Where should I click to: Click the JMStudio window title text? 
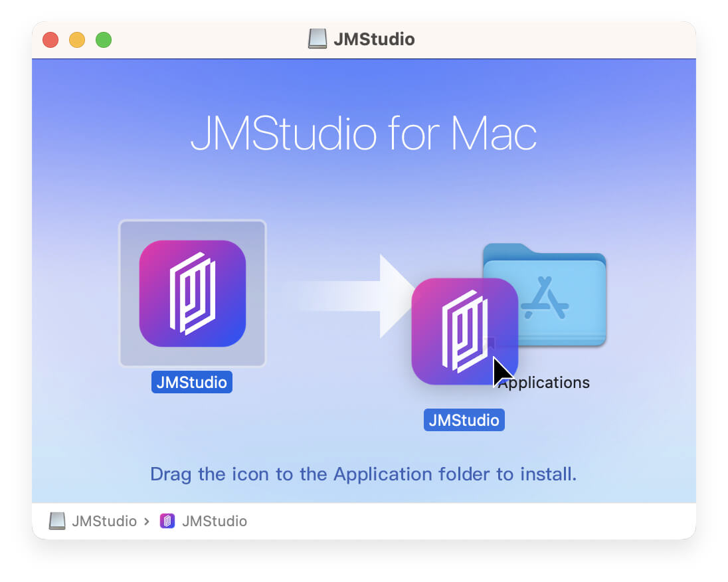[374, 39]
